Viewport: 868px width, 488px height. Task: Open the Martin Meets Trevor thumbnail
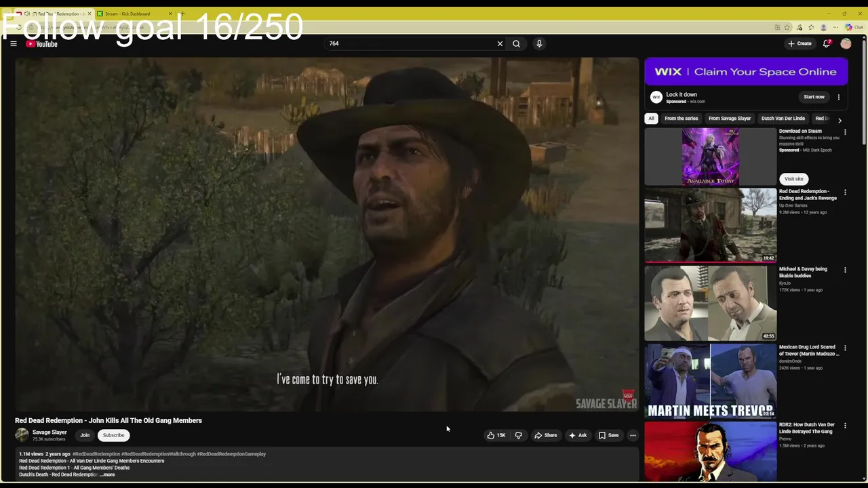click(710, 381)
